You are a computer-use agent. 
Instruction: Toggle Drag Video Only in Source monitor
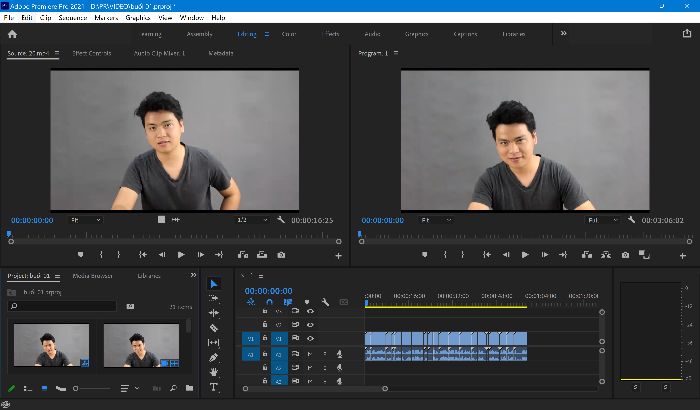[162, 220]
